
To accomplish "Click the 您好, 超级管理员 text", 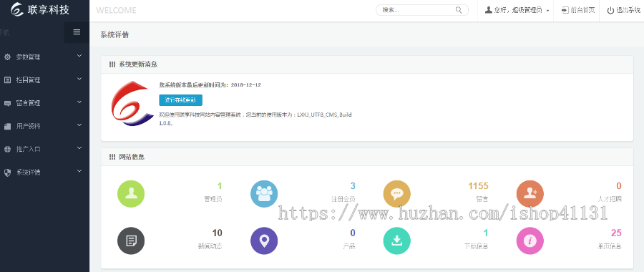I will [x=518, y=10].
